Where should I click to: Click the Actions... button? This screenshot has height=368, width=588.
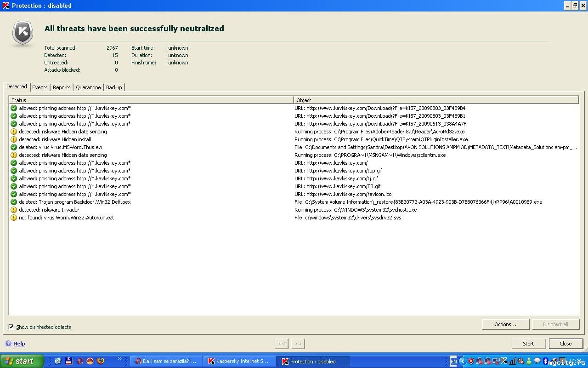(506, 324)
